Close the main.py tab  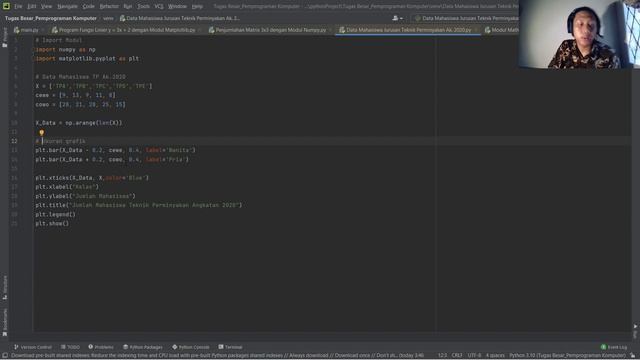[43, 30]
